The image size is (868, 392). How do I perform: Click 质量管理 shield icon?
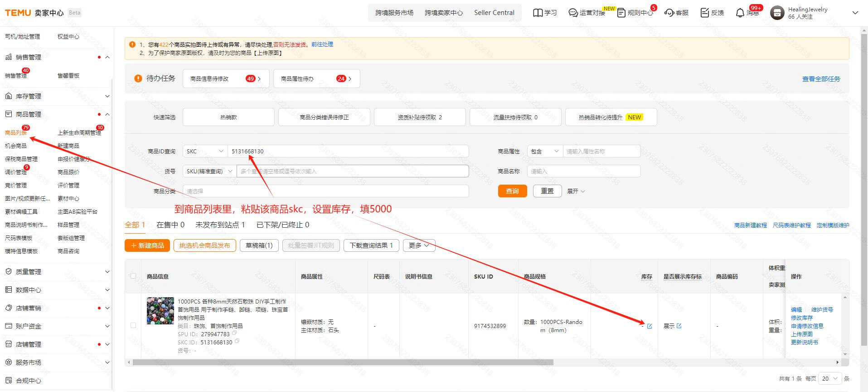tap(9, 271)
